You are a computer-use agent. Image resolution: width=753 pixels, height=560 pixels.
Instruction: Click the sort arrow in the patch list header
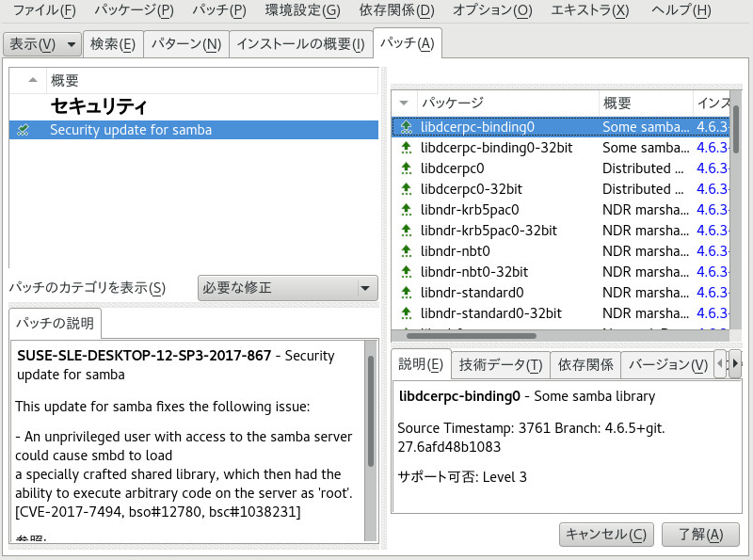pos(33,80)
